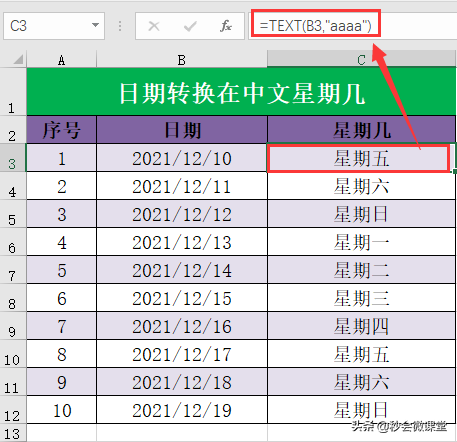Open the Name Box dropdown arrow
Viewport: 457px width, 442px height.
95,25
